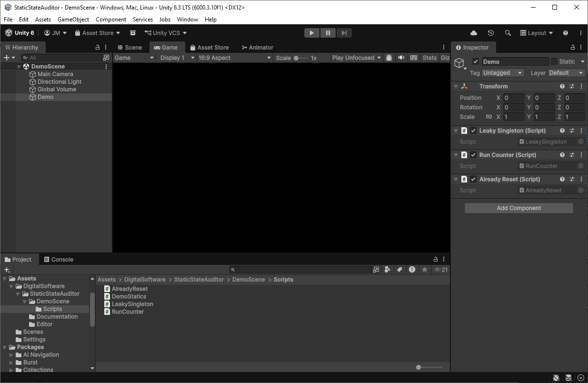Open the search window icon in Project panel

click(376, 270)
